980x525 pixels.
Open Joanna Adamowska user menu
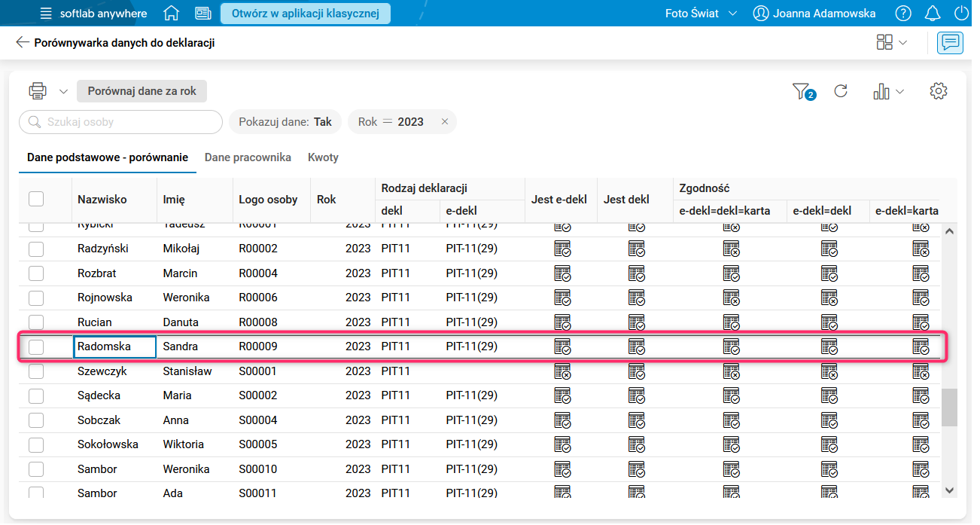click(814, 14)
